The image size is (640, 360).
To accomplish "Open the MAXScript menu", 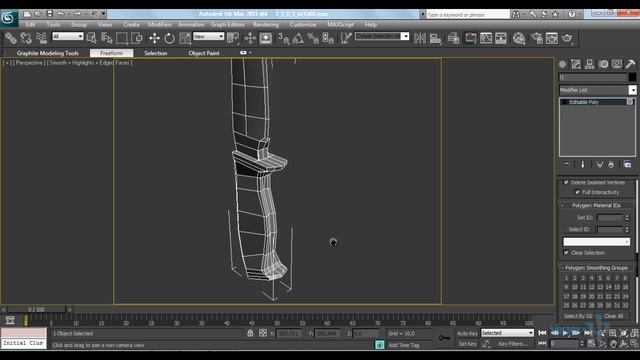I will click(x=340, y=24).
